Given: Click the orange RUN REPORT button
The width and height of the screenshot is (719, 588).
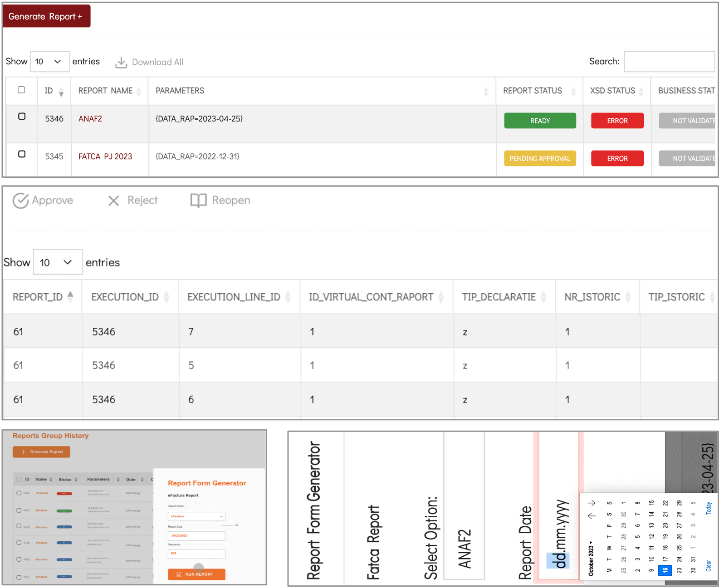Looking at the screenshot, I should pos(196,574).
